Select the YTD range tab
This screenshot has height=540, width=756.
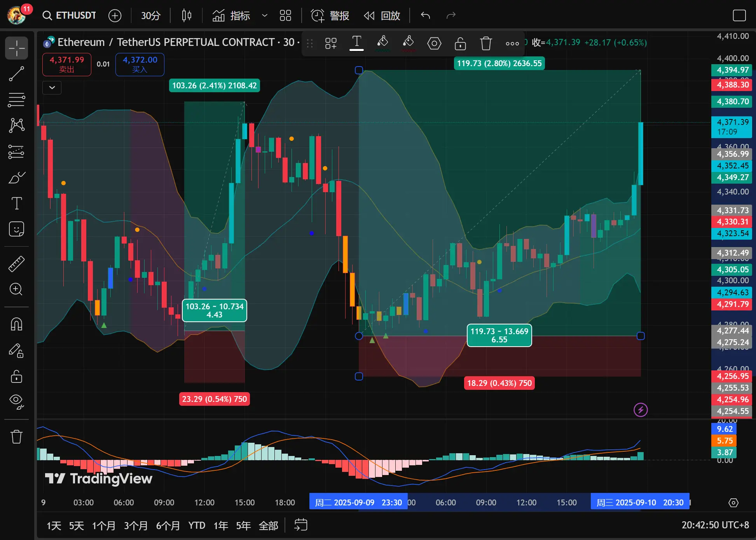coord(197,526)
